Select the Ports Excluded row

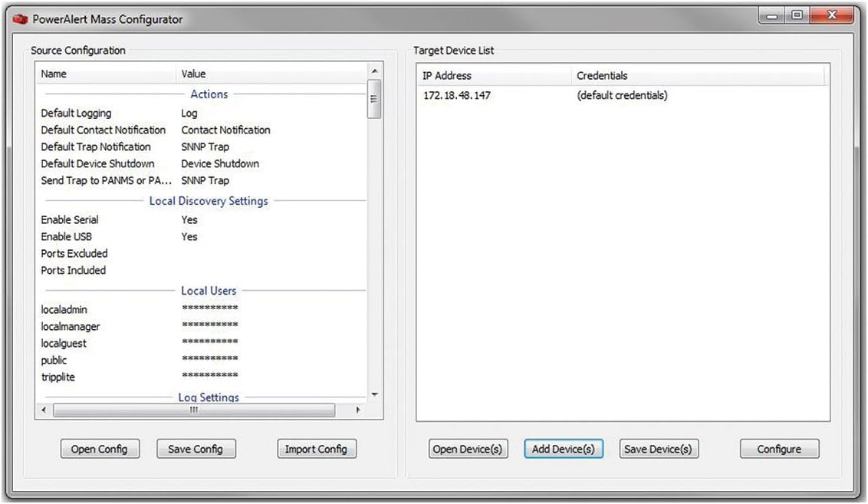(202, 254)
